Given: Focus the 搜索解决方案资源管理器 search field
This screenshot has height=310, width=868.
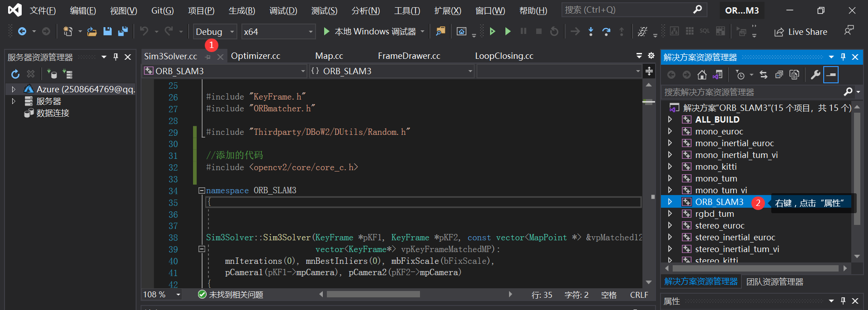Looking at the screenshot, I should [x=752, y=92].
